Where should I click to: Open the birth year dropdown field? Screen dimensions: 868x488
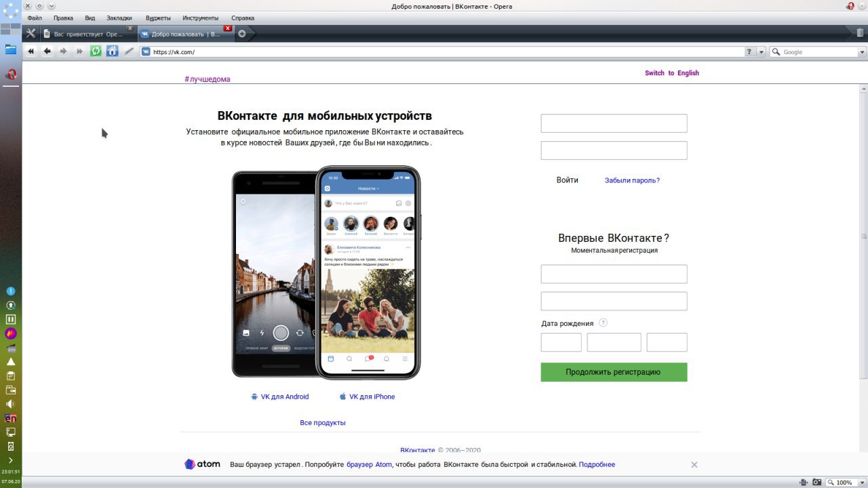click(667, 342)
